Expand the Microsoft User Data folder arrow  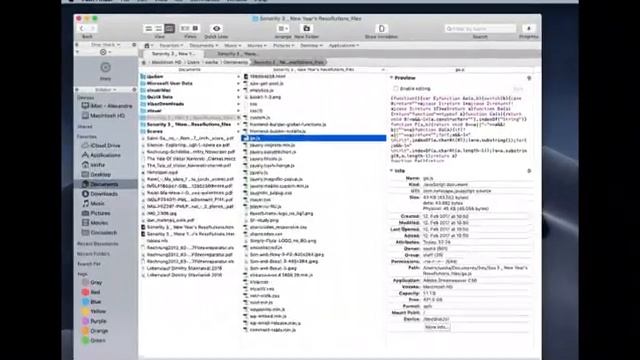[x=238, y=83]
